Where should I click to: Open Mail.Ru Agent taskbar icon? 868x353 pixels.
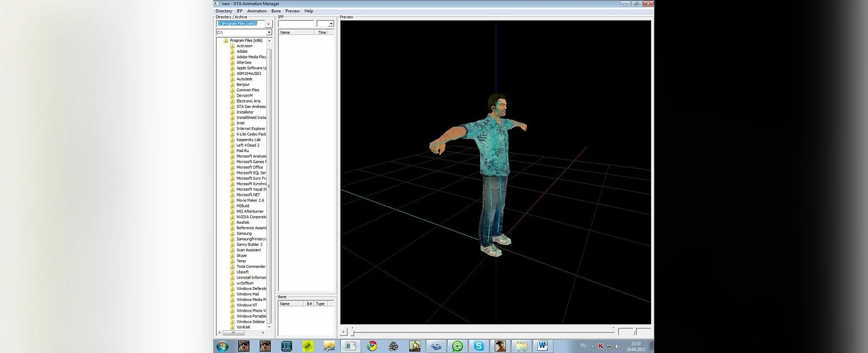[457, 346]
